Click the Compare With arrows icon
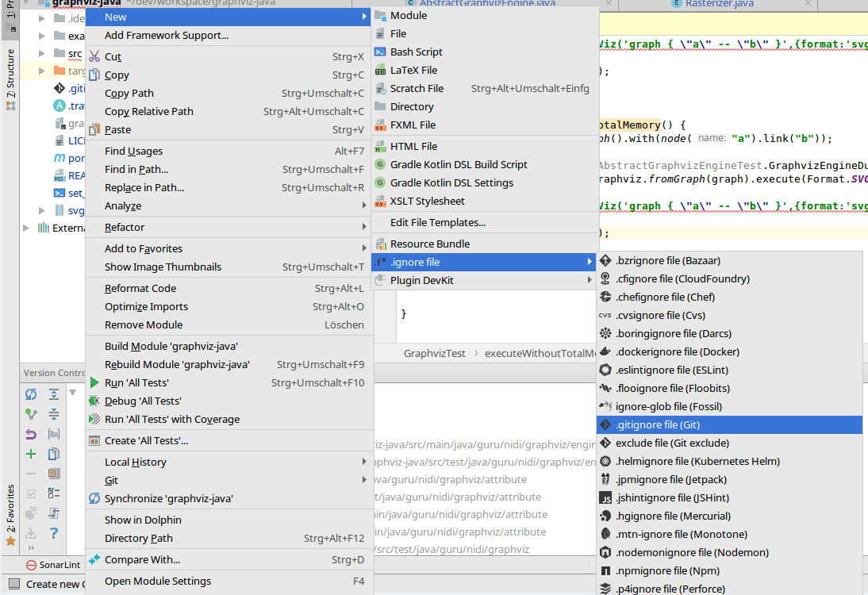The height and width of the screenshot is (595, 868). (94, 559)
